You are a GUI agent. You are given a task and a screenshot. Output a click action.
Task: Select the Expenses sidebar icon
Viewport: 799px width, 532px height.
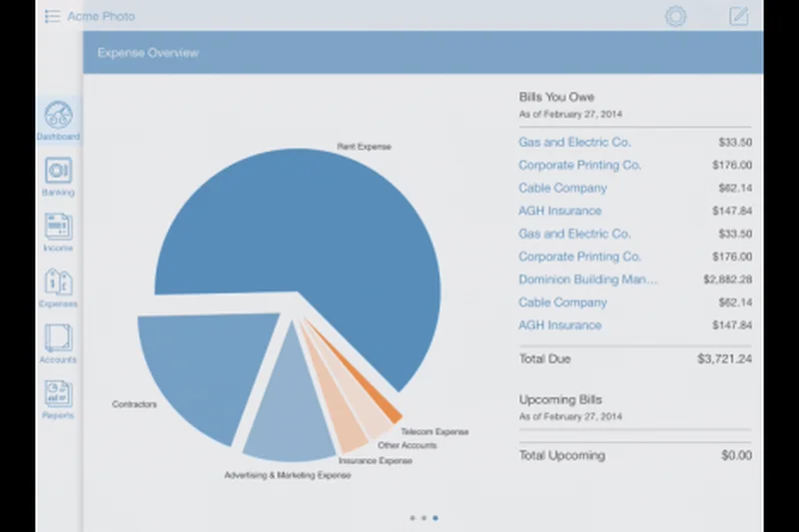[58, 284]
